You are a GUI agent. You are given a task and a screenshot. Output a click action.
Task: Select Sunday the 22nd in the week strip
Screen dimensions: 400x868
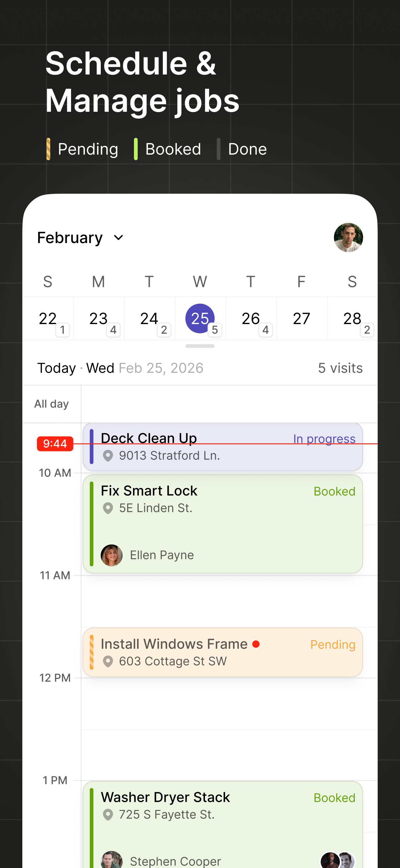48,319
